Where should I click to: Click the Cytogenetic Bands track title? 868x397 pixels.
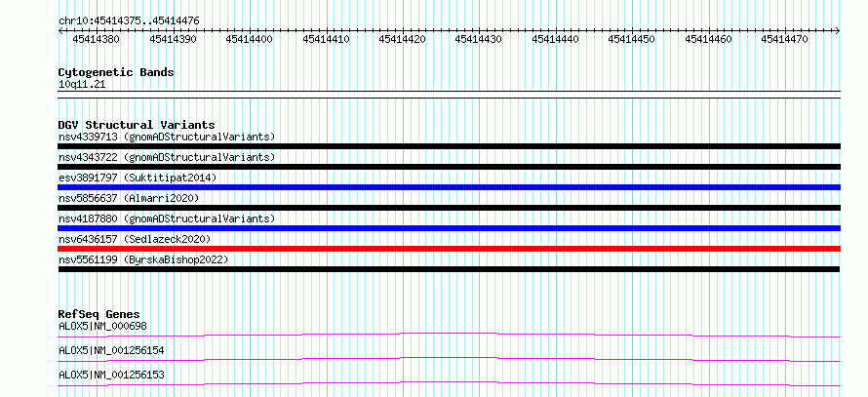[116, 72]
